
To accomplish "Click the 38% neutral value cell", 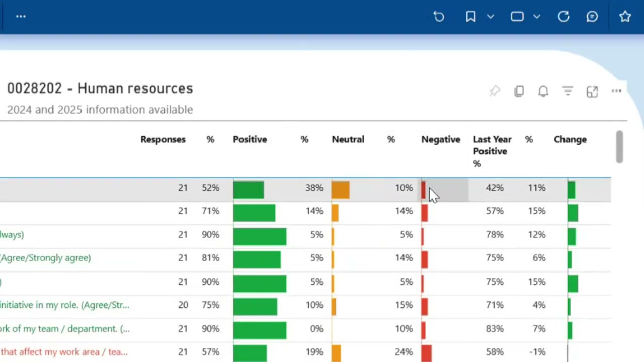I will (x=314, y=188).
